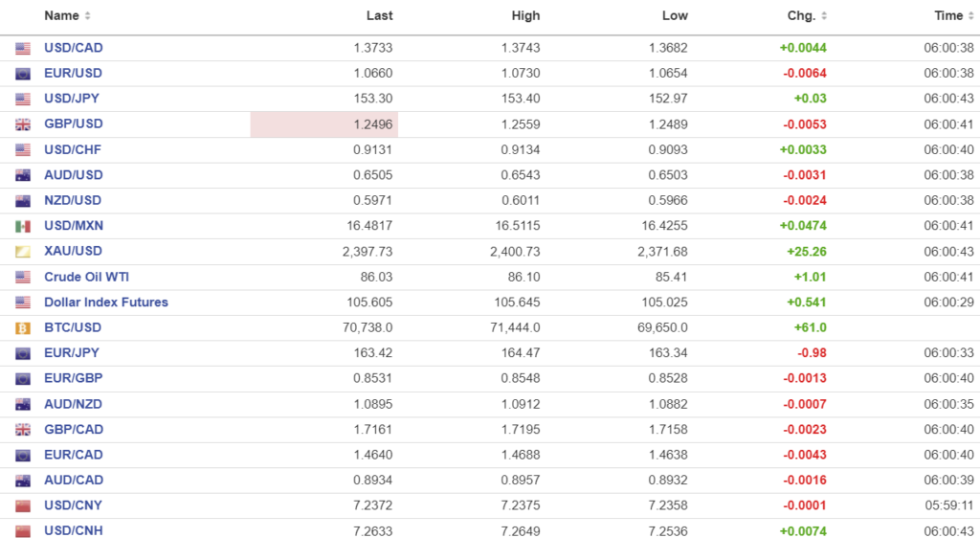The width and height of the screenshot is (980, 538).
Task: Click the highlighted GBP/USD last price cell
Action: point(324,124)
